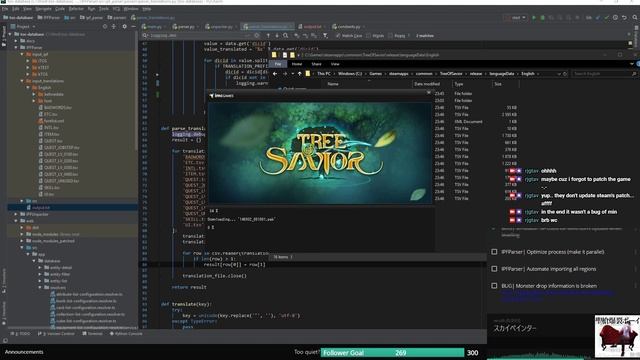Check 'BUG | Monster drop information is broken' box
The width and height of the screenshot is (640, 360).
coord(494,286)
